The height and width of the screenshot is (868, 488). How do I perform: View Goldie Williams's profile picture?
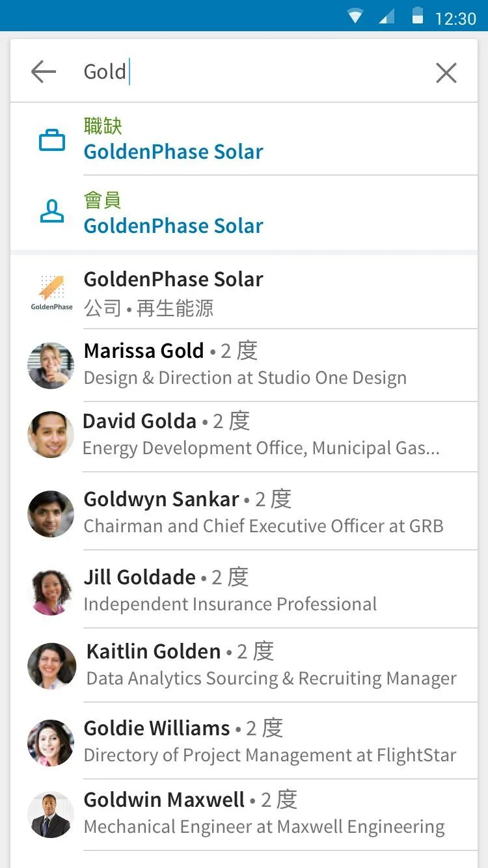pos(51,742)
